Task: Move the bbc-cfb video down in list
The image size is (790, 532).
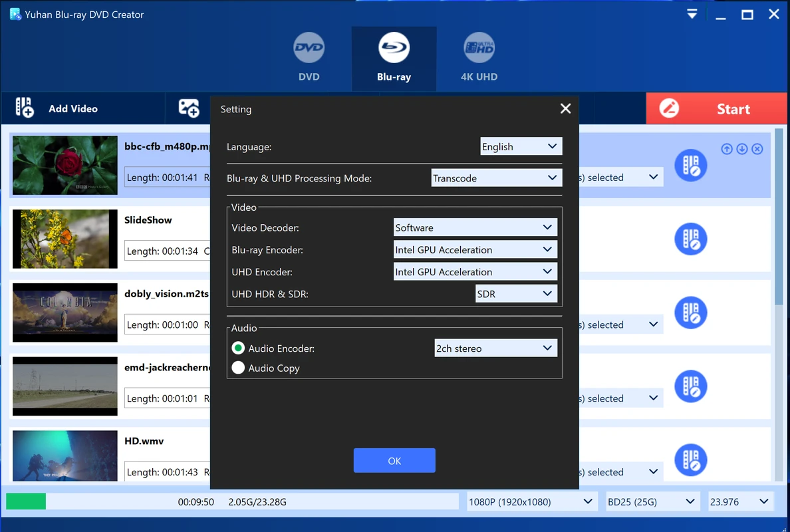Action: coord(741,148)
